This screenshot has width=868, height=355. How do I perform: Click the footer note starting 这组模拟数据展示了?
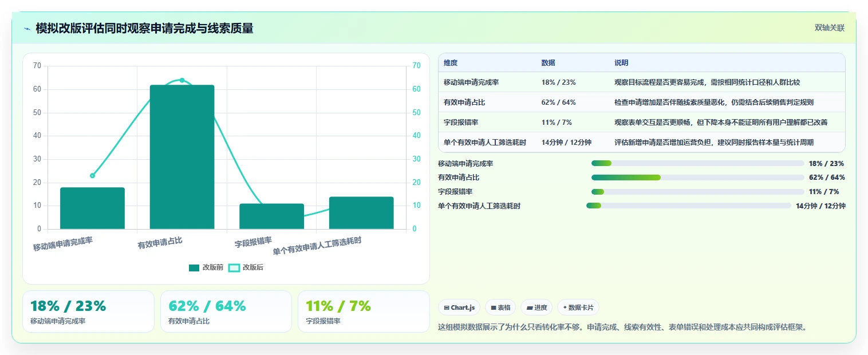(622, 328)
